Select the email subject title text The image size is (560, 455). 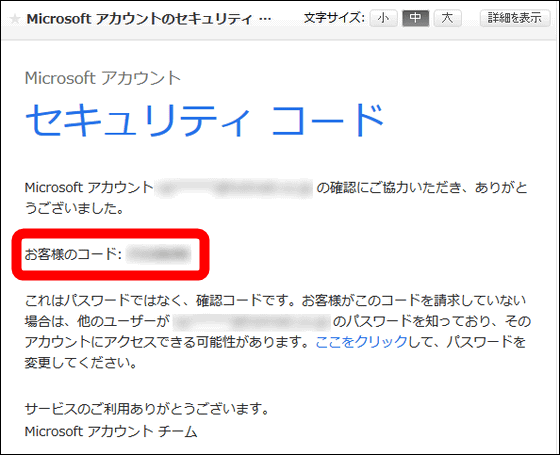[x=149, y=19]
